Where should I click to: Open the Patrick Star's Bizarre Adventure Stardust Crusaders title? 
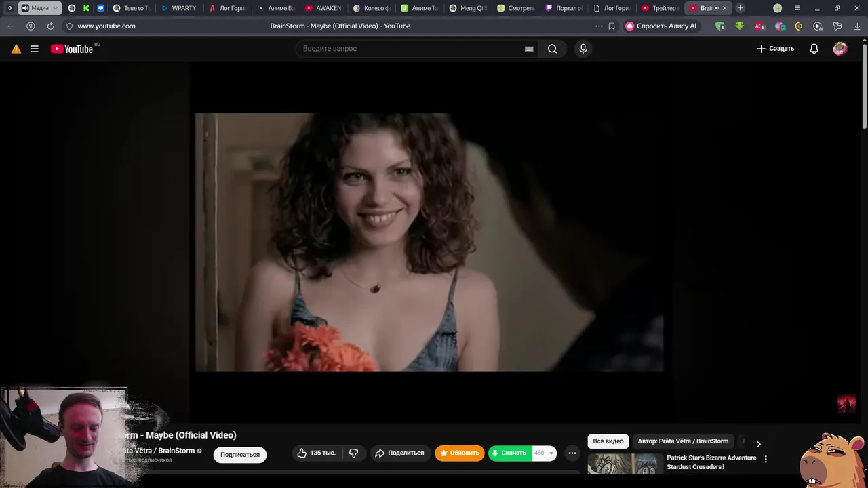[x=711, y=462]
